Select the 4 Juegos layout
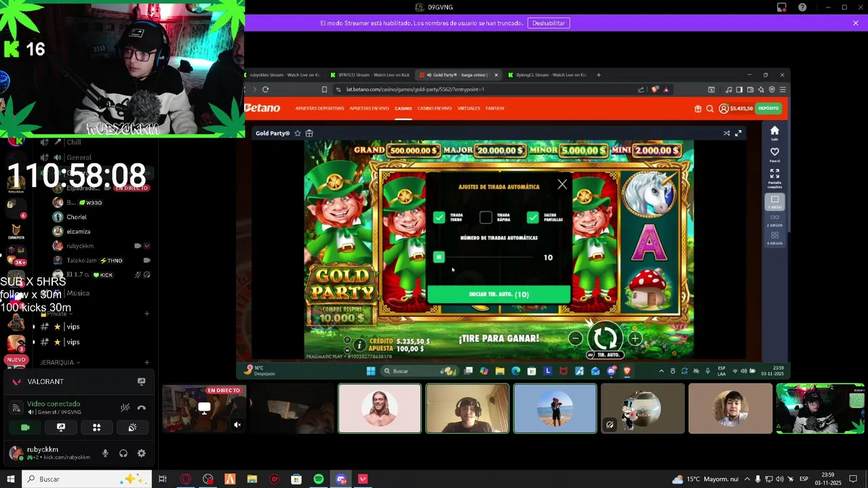The width and height of the screenshot is (868, 488). coord(774,238)
